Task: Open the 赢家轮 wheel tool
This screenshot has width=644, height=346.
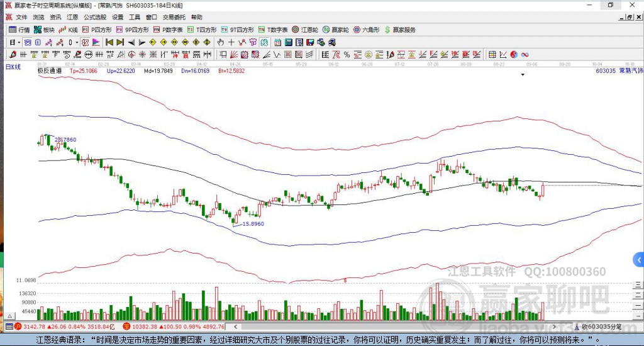Action: tap(336, 30)
